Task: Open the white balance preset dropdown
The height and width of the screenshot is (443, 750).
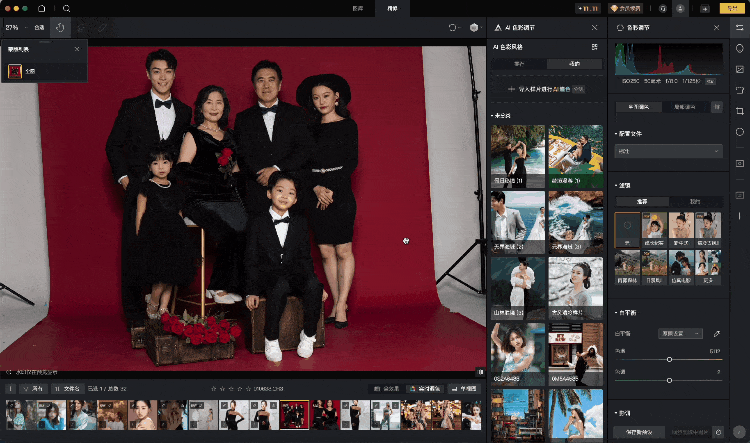Action: [679, 332]
